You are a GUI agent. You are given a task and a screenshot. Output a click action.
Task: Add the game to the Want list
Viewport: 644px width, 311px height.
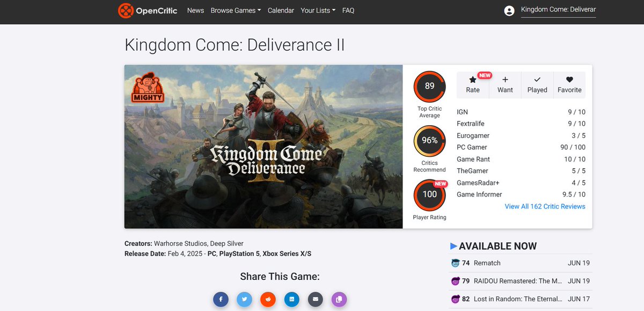point(505,85)
